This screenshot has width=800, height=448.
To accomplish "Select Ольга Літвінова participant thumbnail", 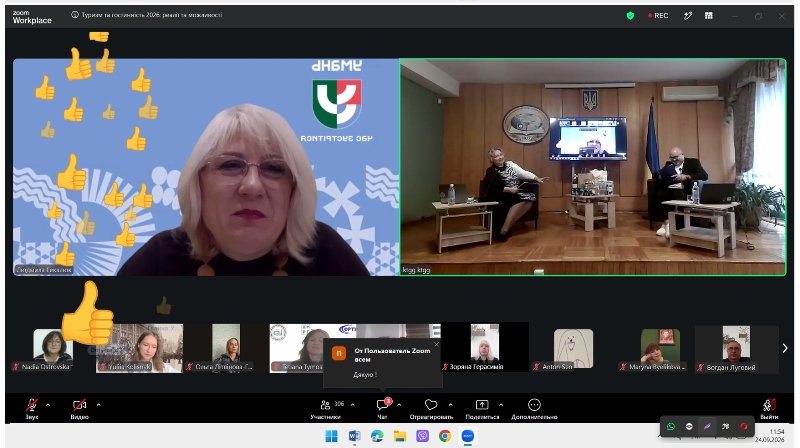I will point(226,347).
